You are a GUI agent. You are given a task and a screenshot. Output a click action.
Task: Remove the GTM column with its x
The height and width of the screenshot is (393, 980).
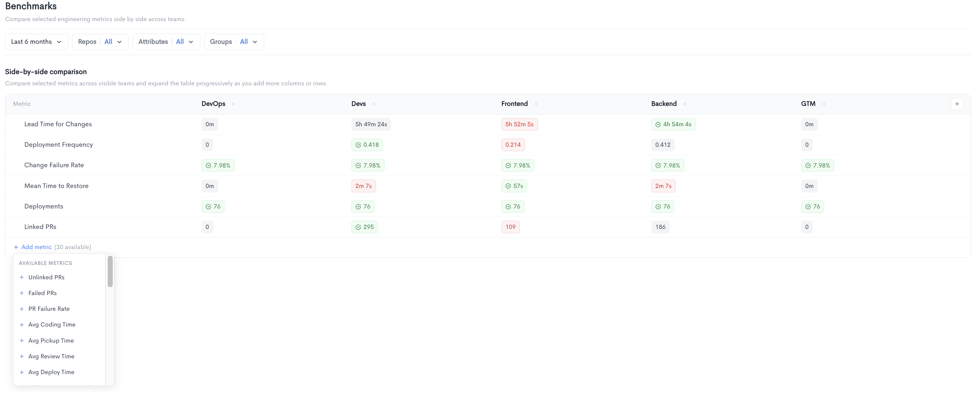pyautogui.click(x=823, y=104)
